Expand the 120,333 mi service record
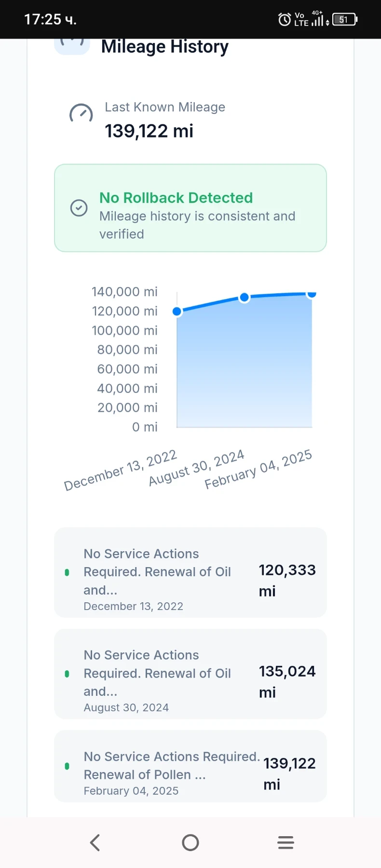This screenshot has height=868, width=381. (190, 572)
